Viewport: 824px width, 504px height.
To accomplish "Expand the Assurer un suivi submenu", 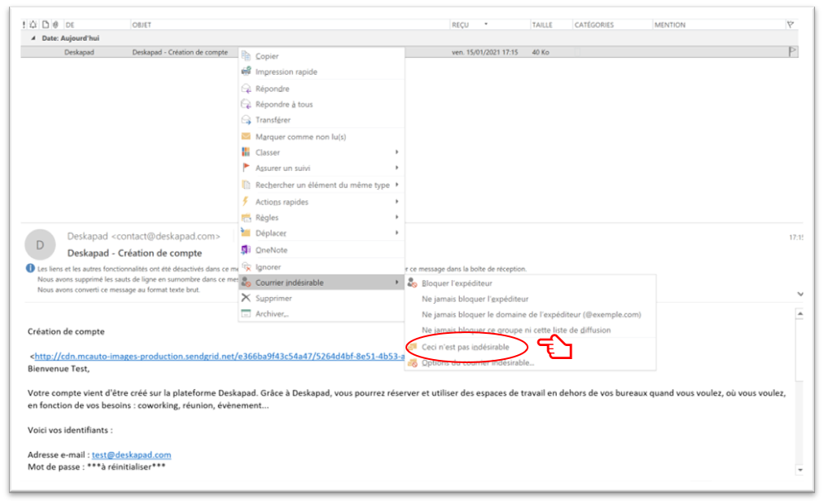I will [397, 168].
